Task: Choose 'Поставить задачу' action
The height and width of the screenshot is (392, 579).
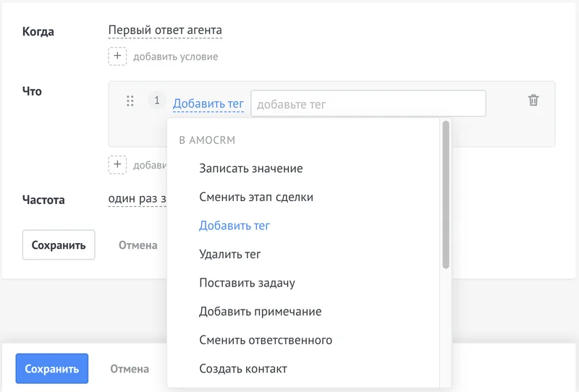Action: point(247,283)
